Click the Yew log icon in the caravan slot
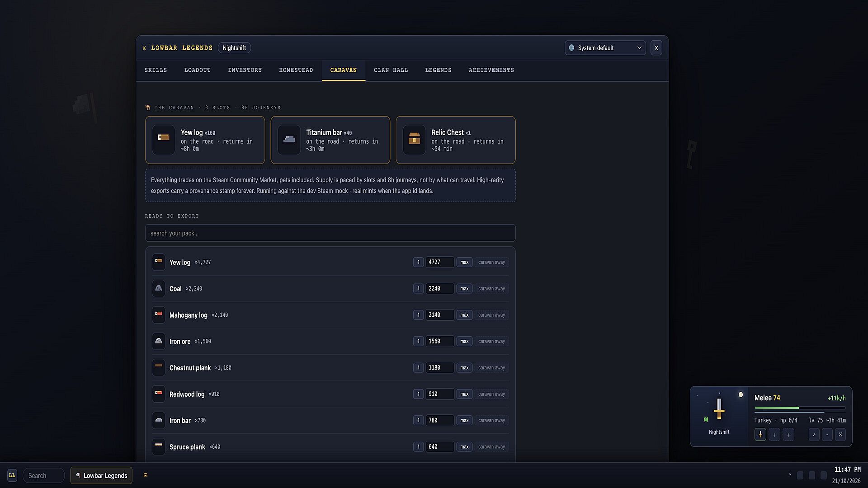This screenshot has height=488, width=868. point(163,140)
